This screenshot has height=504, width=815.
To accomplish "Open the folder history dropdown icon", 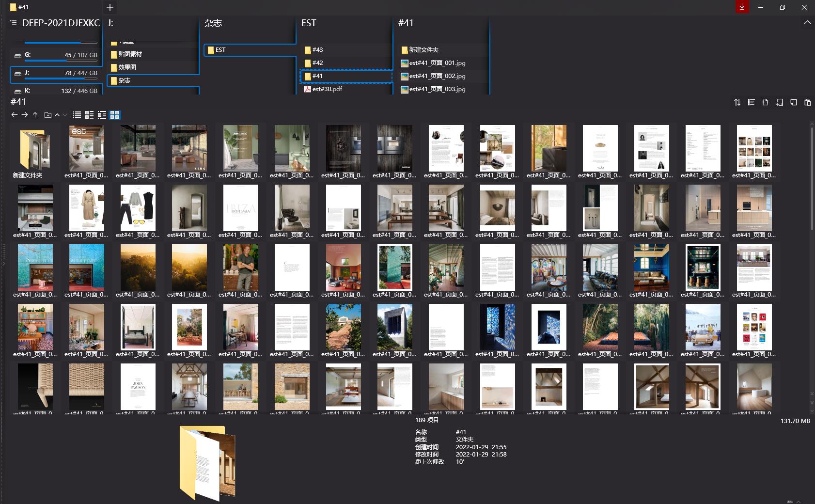I will pos(47,115).
